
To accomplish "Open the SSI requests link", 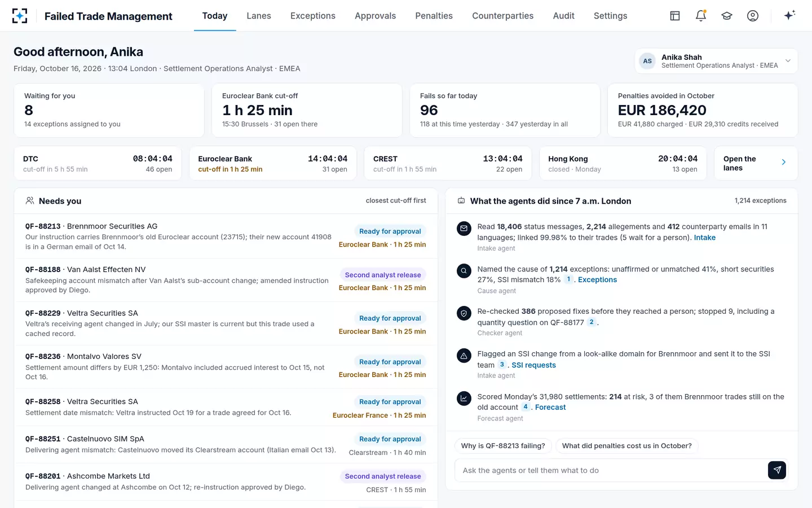I will point(533,365).
